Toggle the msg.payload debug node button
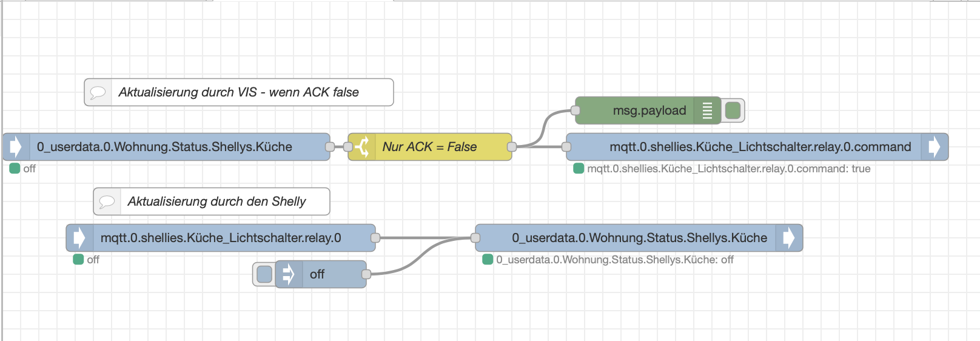The height and width of the screenshot is (341, 980). click(733, 110)
